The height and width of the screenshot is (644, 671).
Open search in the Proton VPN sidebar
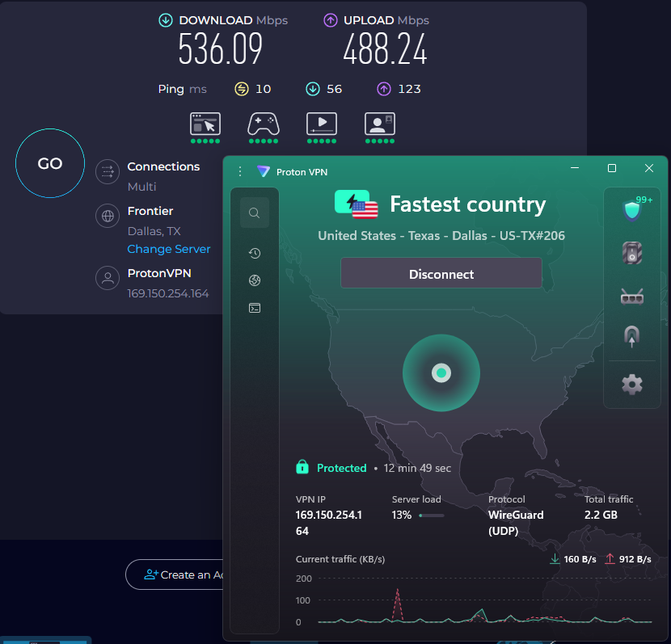pyautogui.click(x=254, y=213)
